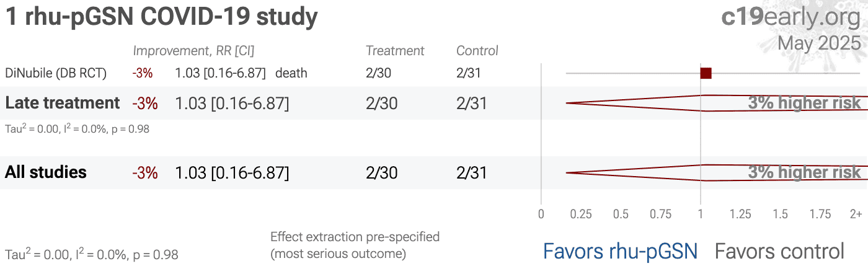Click the 'Favors control' label
The width and height of the screenshot is (868, 266).
pyautogui.click(x=779, y=251)
